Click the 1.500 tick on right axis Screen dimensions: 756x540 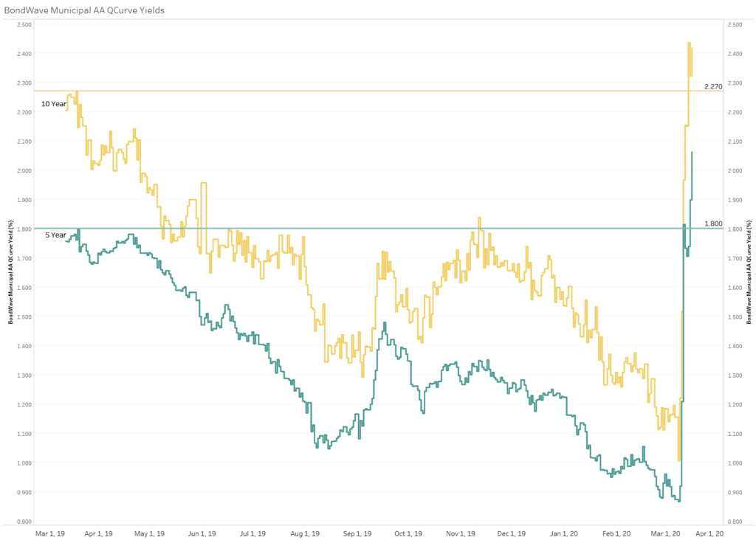tap(735, 317)
